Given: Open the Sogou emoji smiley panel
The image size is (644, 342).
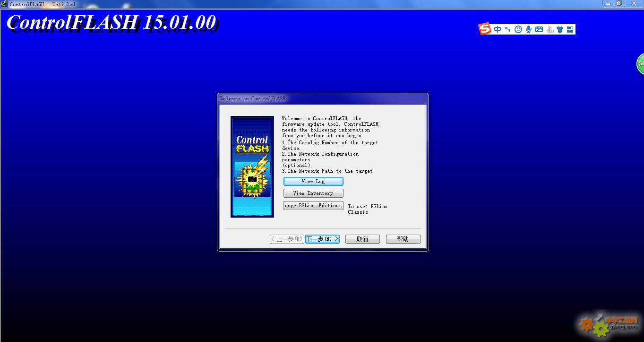Looking at the screenshot, I should click(518, 29).
